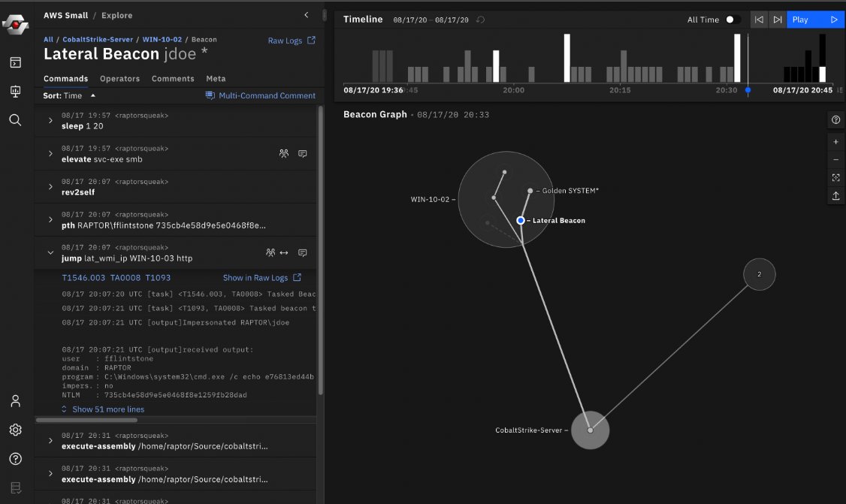Zoom in on the Beacon Graph
Viewport: 846px width, 504px height.
click(x=835, y=141)
